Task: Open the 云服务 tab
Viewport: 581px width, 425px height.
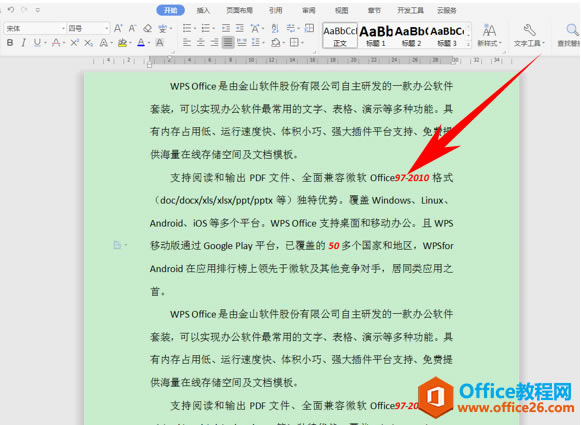Action: click(x=446, y=10)
